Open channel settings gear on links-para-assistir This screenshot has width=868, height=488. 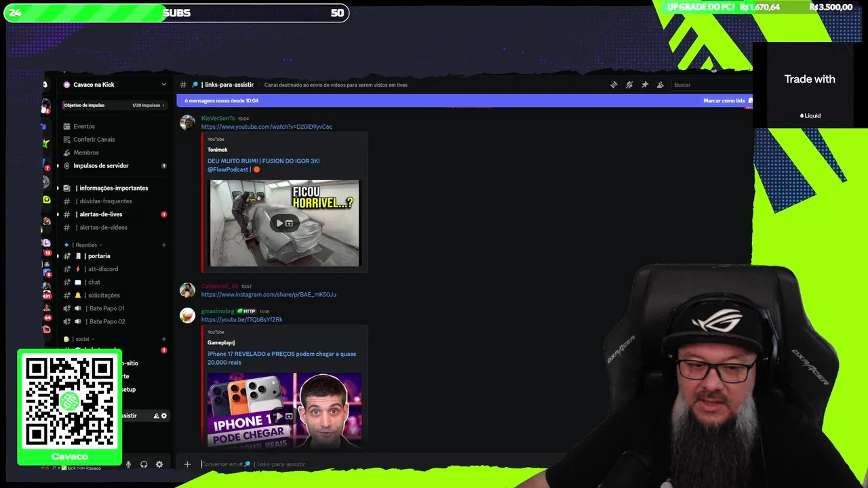163,415
